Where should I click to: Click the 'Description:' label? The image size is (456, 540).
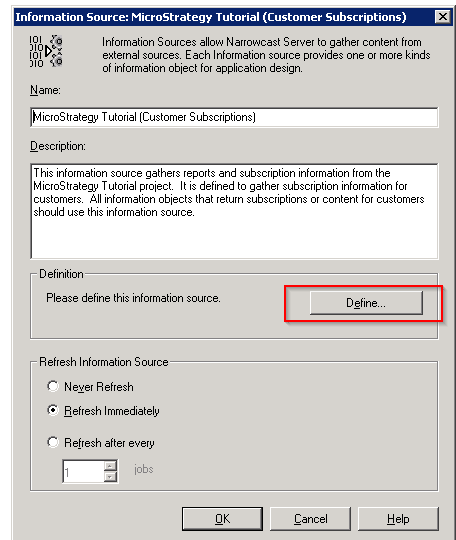click(58, 146)
